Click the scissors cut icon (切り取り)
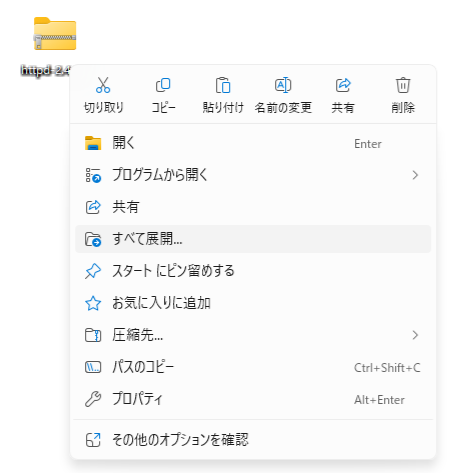The image size is (460, 473). (103, 85)
